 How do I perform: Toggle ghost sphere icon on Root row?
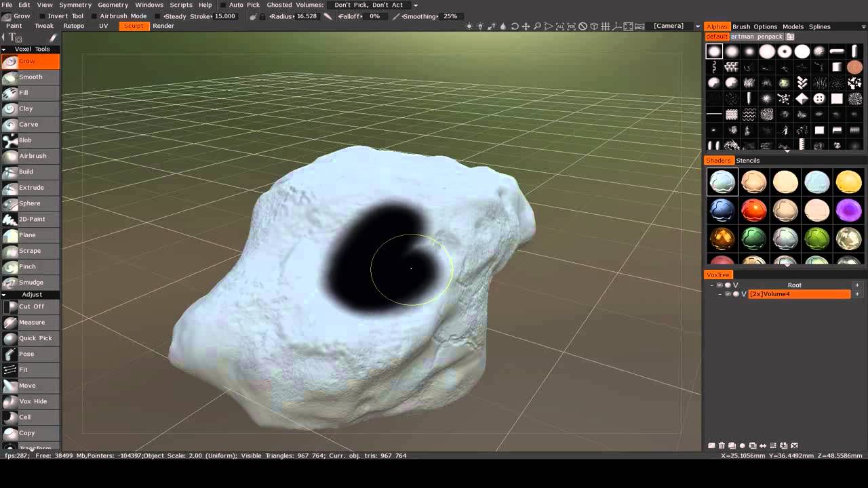(x=728, y=285)
